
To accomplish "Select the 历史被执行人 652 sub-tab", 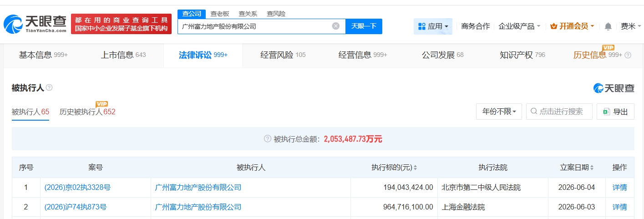I will point(87,112).
